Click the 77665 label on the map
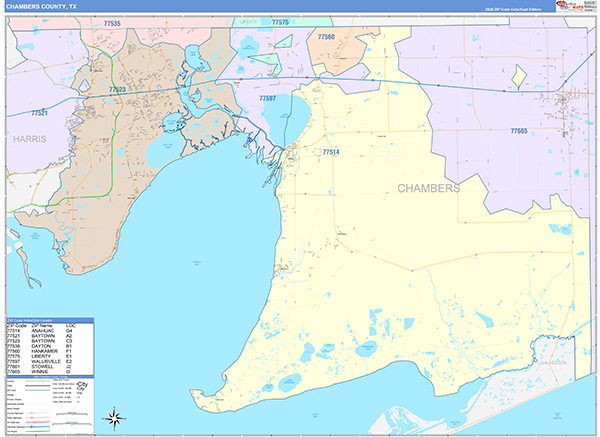Viewport: 600px width, 437px height. tap(519, 131)
